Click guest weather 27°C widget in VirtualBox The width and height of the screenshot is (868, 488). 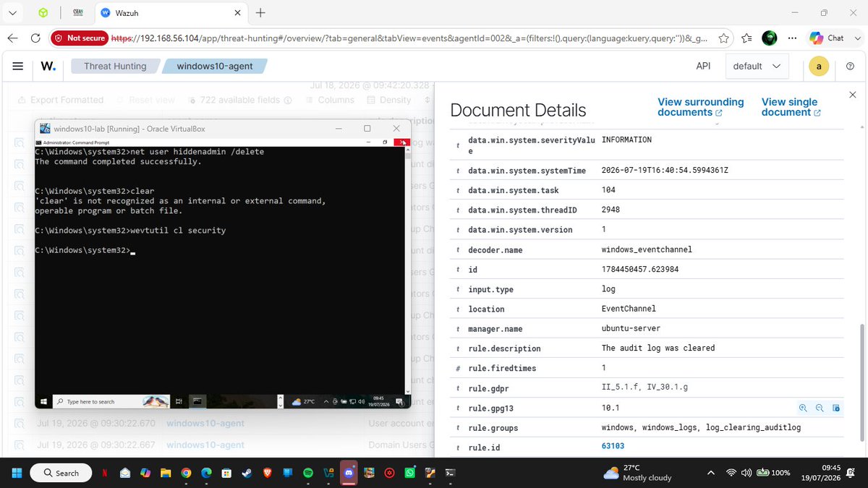303,401
